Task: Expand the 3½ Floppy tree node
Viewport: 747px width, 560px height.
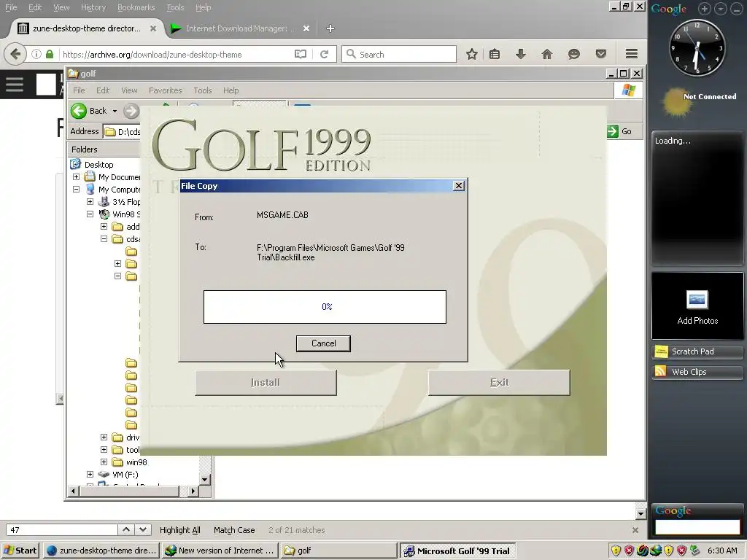Action: click(x=90, y=202)
